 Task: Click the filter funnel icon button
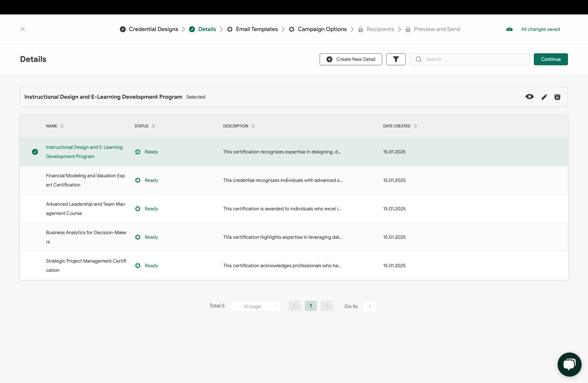(x=396, y=59)
